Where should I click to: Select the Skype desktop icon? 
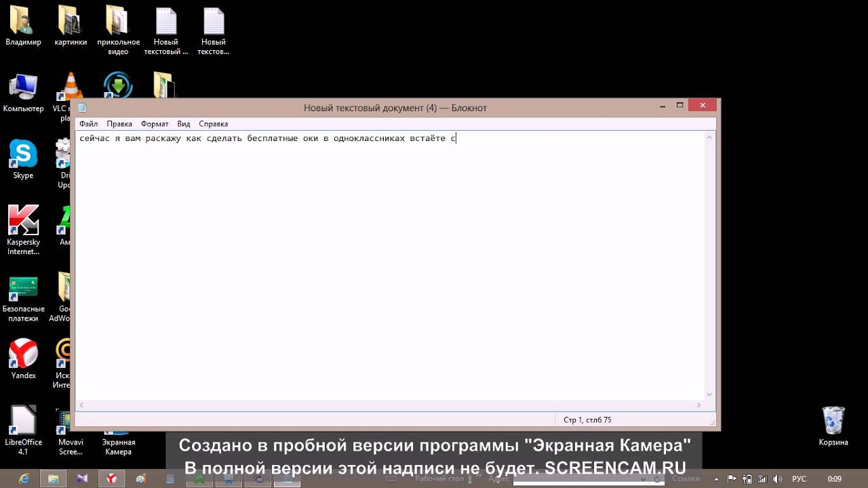23,160
